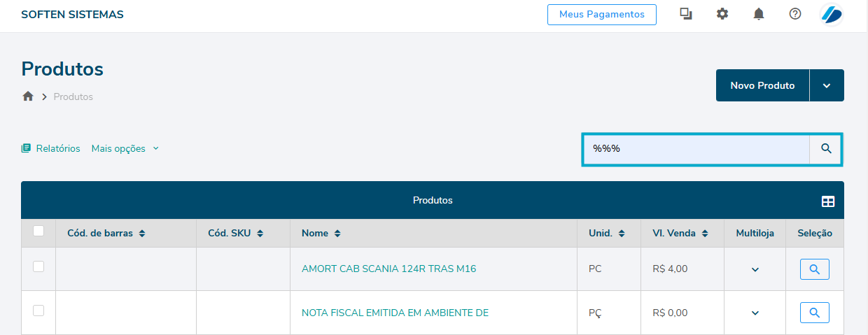Viewport: 868px width, 335px height.
Task: Click the search magnifier button
Action: (x=826, y=148)
